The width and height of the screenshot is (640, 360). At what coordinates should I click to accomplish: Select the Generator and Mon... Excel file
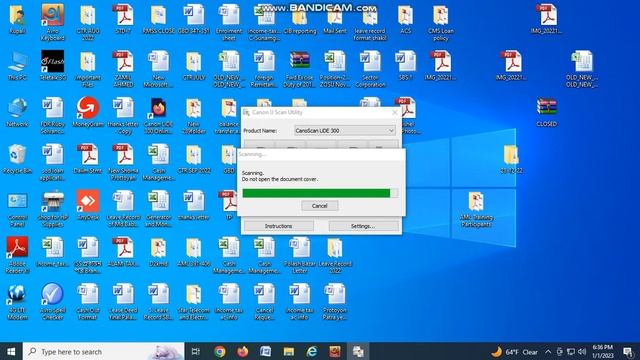(158, 209)
